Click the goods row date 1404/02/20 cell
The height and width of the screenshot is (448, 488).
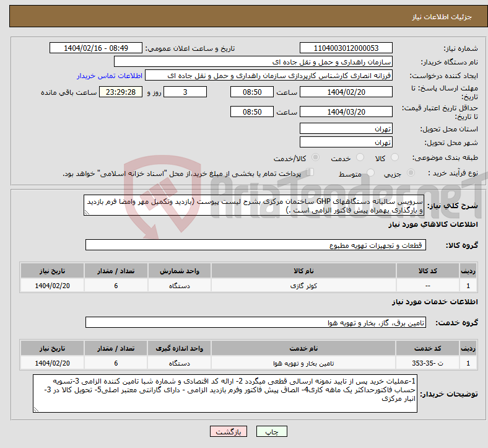coord(52,286)
